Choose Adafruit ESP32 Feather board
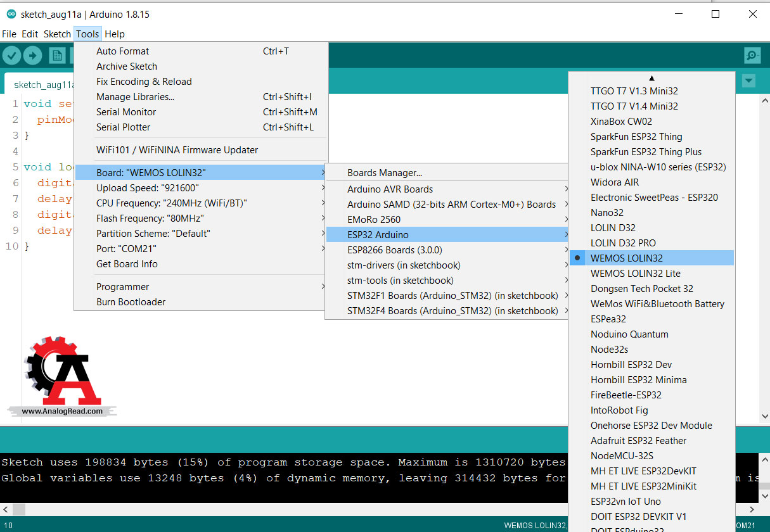 tap(651, 441)
